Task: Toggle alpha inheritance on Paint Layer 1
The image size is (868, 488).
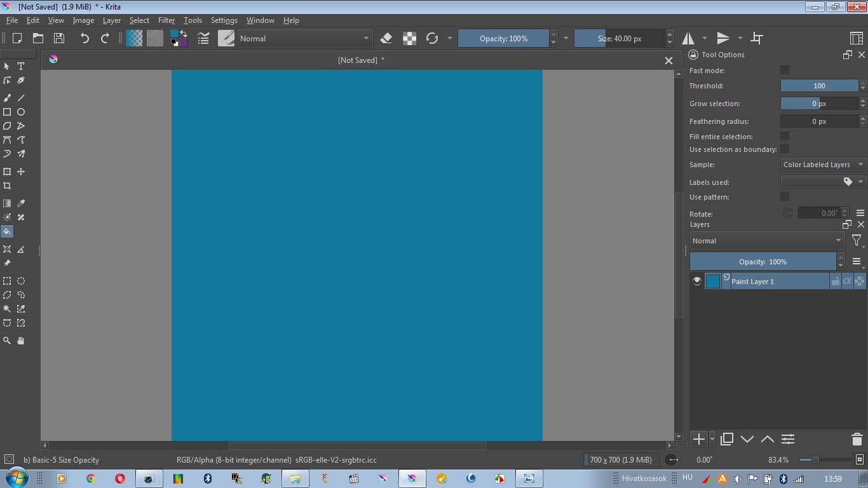Action: 847,281
